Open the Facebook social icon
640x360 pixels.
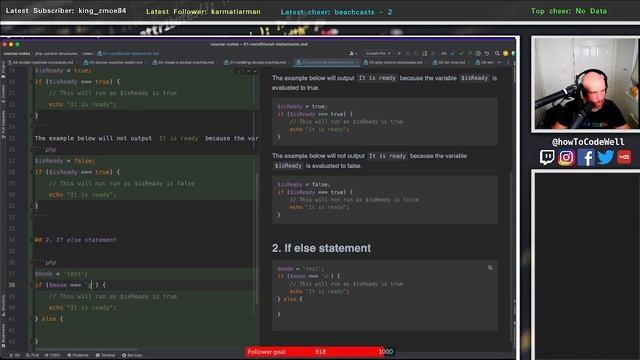pyautogui.click(x=586, y=158)
